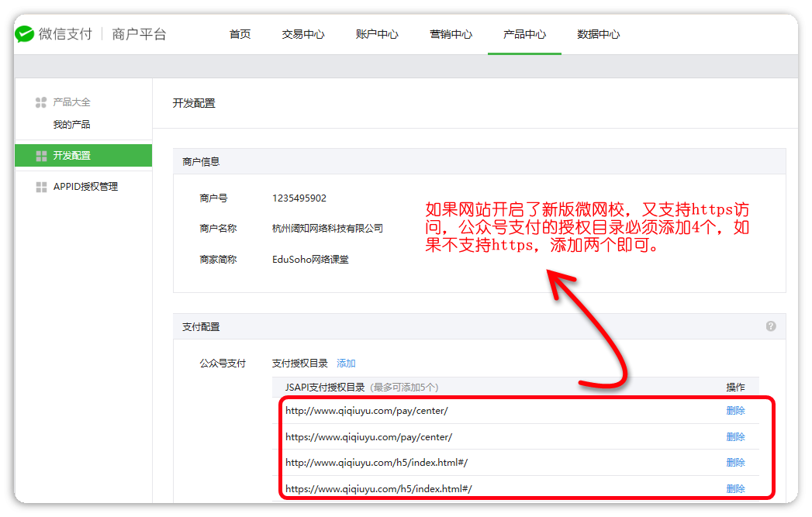Delete the https pay/center directory entry
The height and width of the screenshot is (517, 812).
point(735,437)
